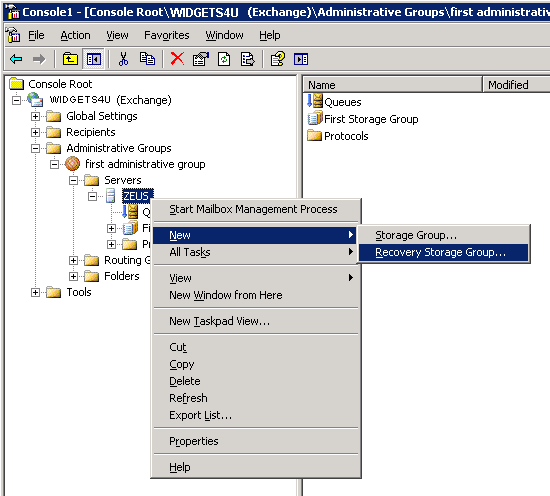This screenshot has height=496, width=550.
Task: Expand the Global Settings node
Action: [x=35, y=116]
